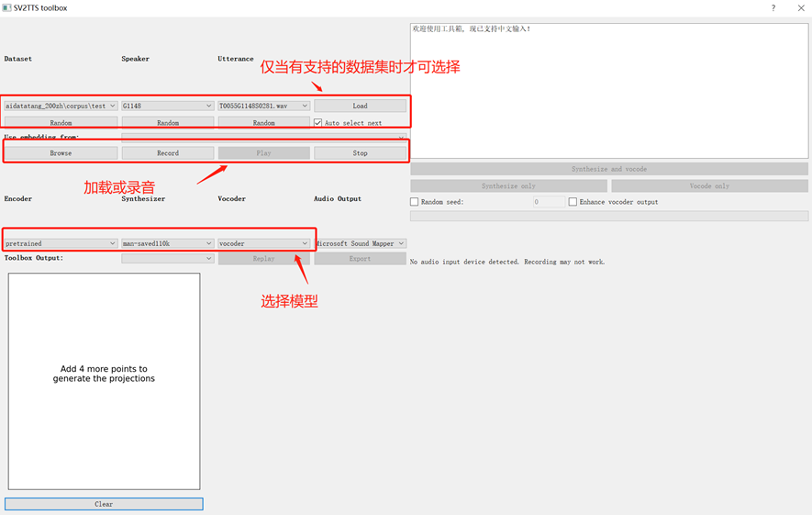Image resolution: width=812 pixels, height=515 pixels.
Task: Click the projections plot area
Action: (x=104, y=381)
